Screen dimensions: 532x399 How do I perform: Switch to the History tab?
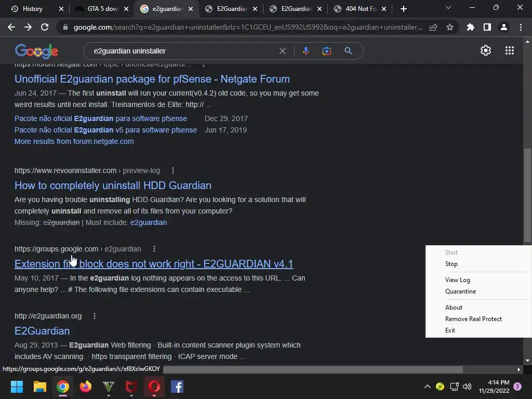pos(33,9)
